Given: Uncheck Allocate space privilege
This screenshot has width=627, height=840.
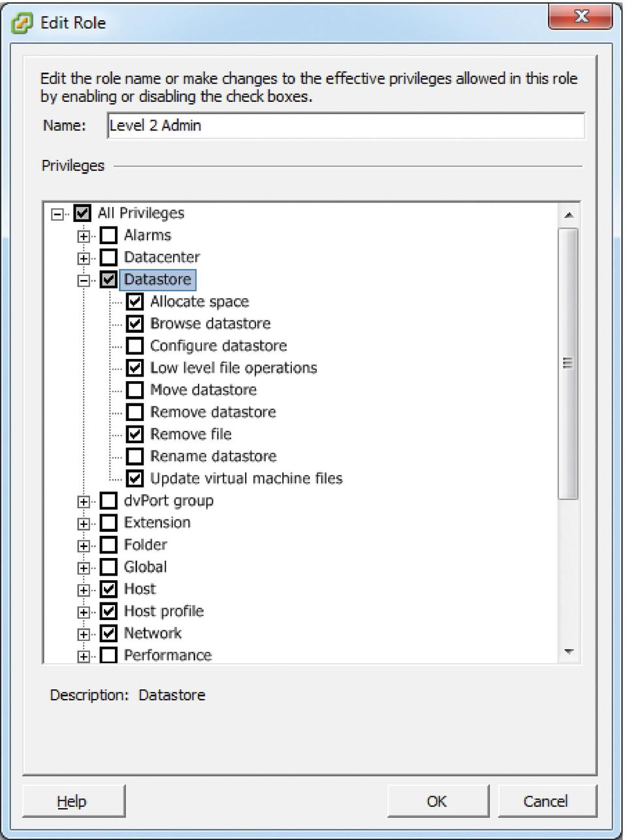Looking at the screenshot, I should click(x=135, y=302).
